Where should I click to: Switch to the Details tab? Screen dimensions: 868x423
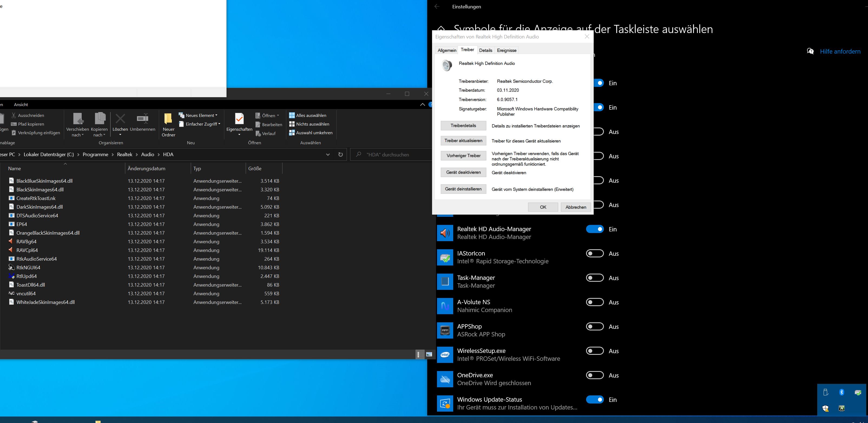(x=485, y=50)
